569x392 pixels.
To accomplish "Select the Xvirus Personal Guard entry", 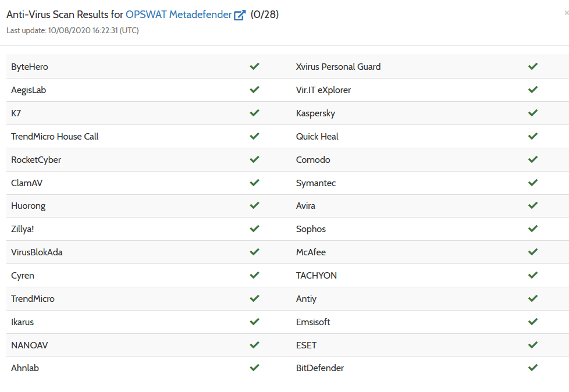I will click(338, 67).
